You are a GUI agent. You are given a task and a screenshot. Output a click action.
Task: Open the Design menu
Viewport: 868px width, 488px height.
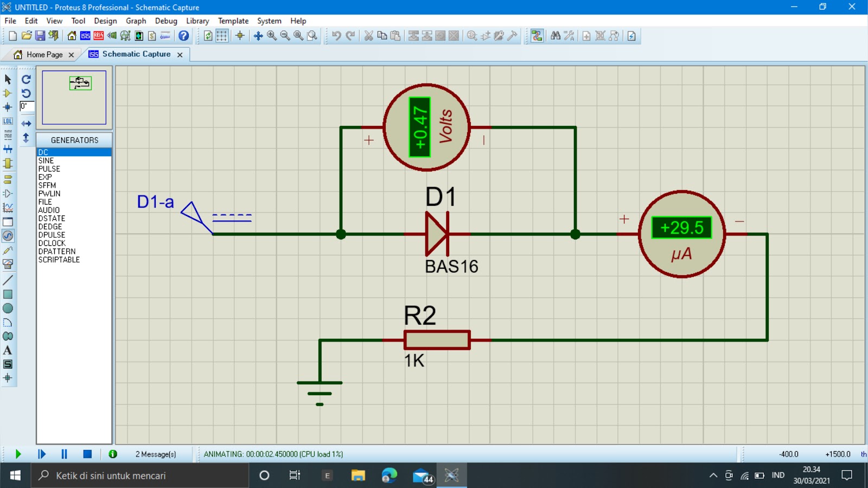105,21
